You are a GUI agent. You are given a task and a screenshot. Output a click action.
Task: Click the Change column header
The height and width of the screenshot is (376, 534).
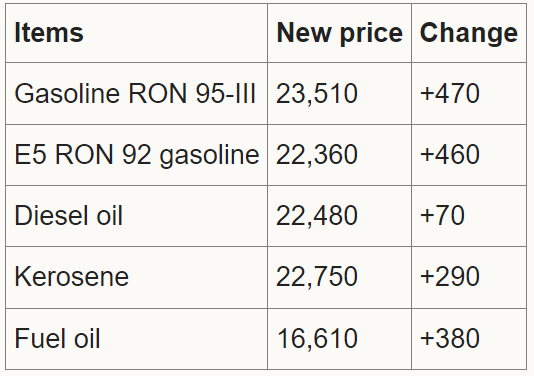pos(469,33)
